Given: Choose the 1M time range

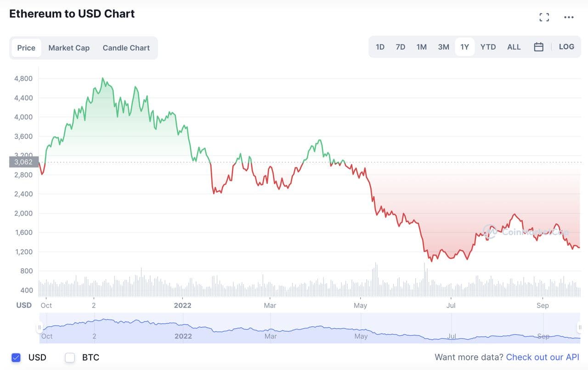Looking at the screenshot, I should point(422,47).
